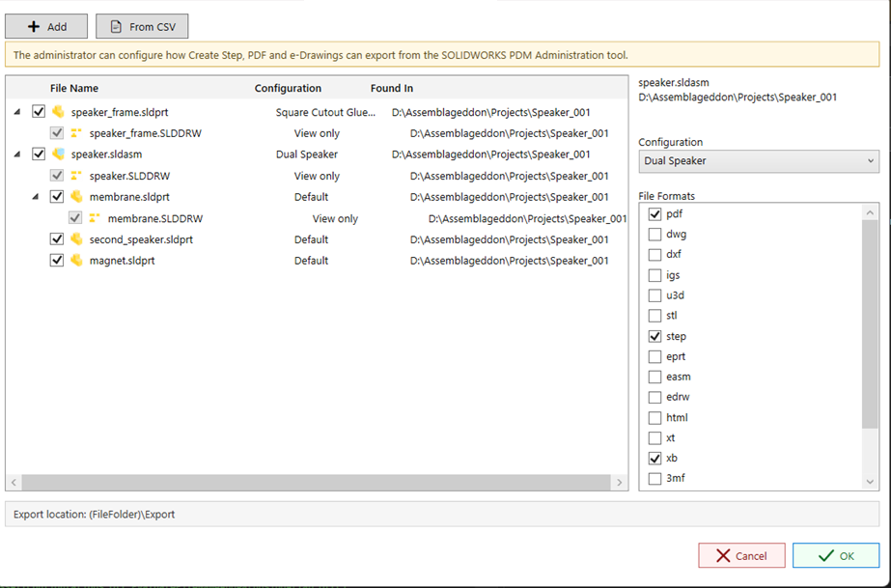891x588 pixels.
Task: Click the magnet.sldprt part icon
Action: [76, 260]
